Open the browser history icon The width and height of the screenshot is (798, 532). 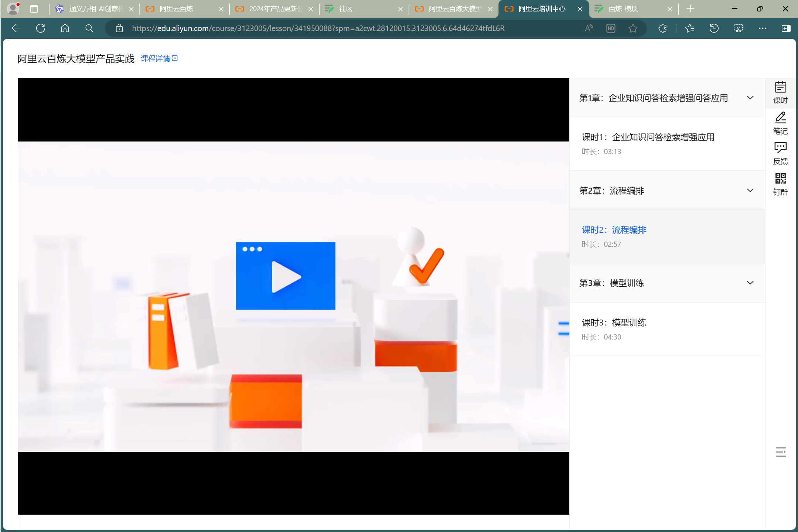714,28
